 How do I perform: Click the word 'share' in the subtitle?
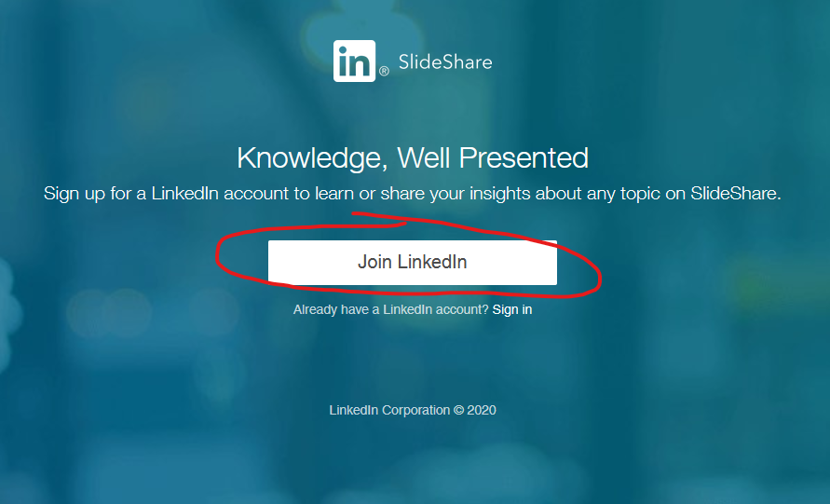coord(402,193)
